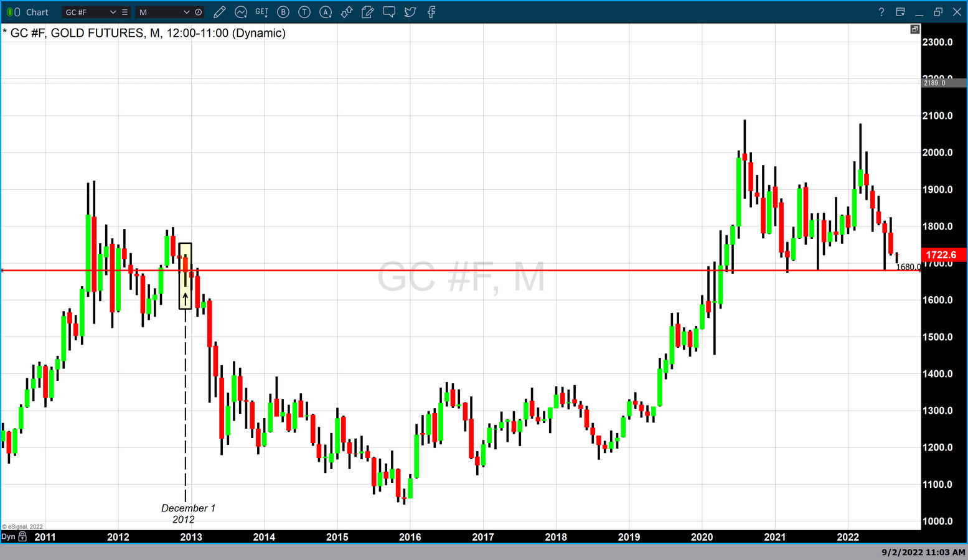Viewport: 968px width, 560px height.
Task: Open the window layout dropdown icon
Action: (900, 12)
